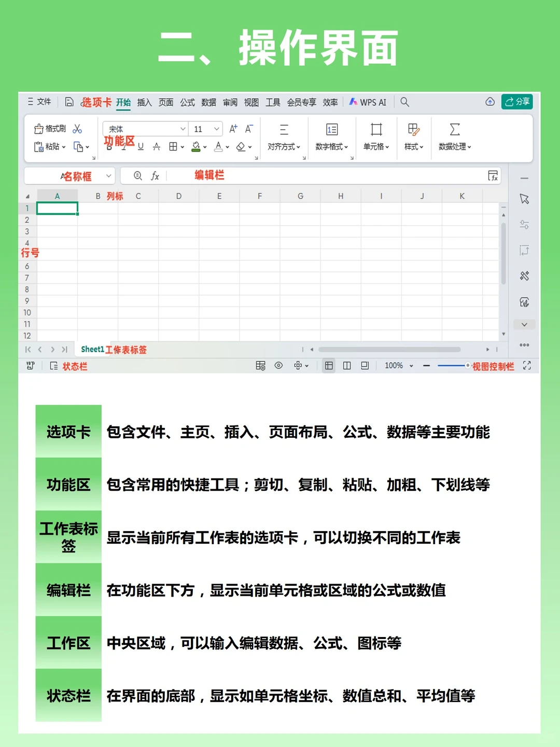Switch to Page Break preview mode
Image resolution: width=560 pixels, height=747 pixels.
(x=347, y=366)
